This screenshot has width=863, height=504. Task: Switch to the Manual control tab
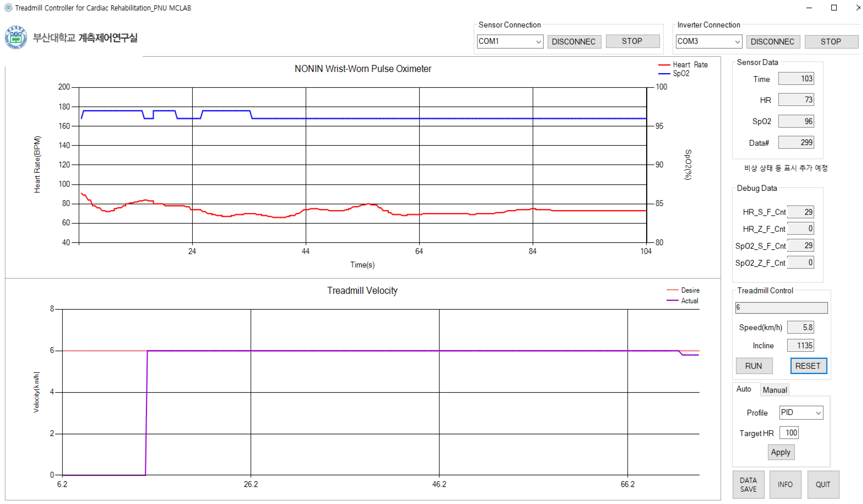point(775,390)
